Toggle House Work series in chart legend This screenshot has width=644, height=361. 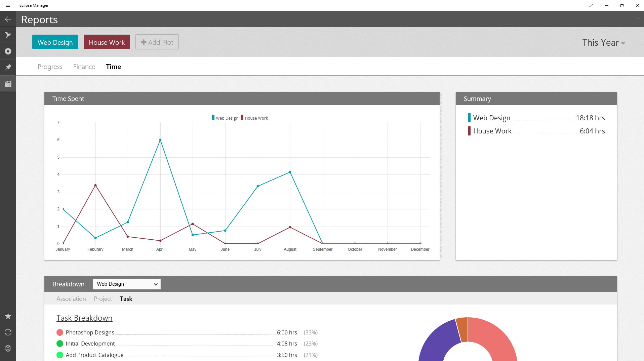pyautogui.click(x=254, y=118)
